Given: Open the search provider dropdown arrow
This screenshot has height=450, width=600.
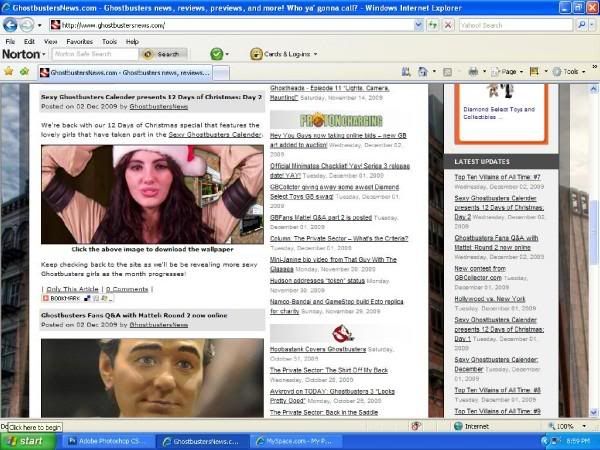Looking at the screenshot, I should coord(592,25).
